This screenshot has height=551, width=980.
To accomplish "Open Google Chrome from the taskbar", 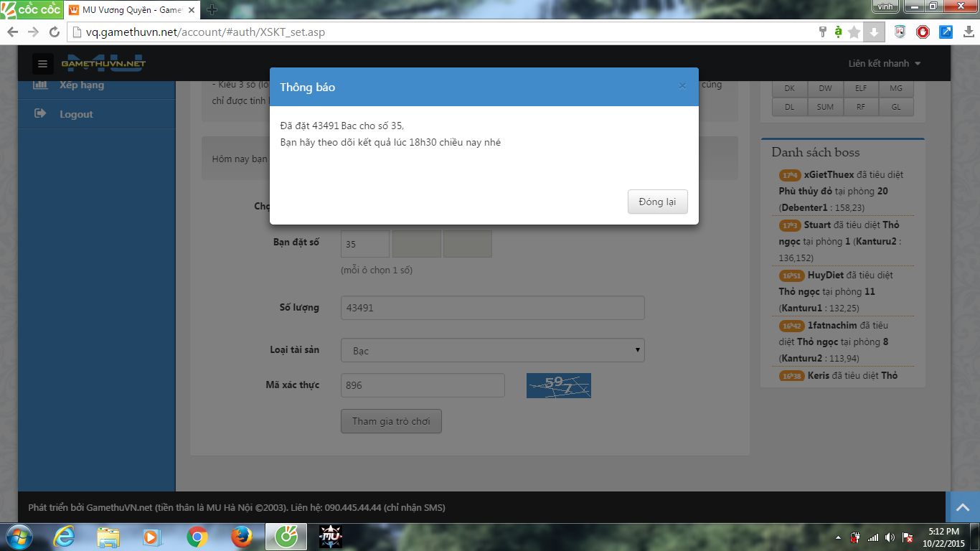I will tap(197, 537).
